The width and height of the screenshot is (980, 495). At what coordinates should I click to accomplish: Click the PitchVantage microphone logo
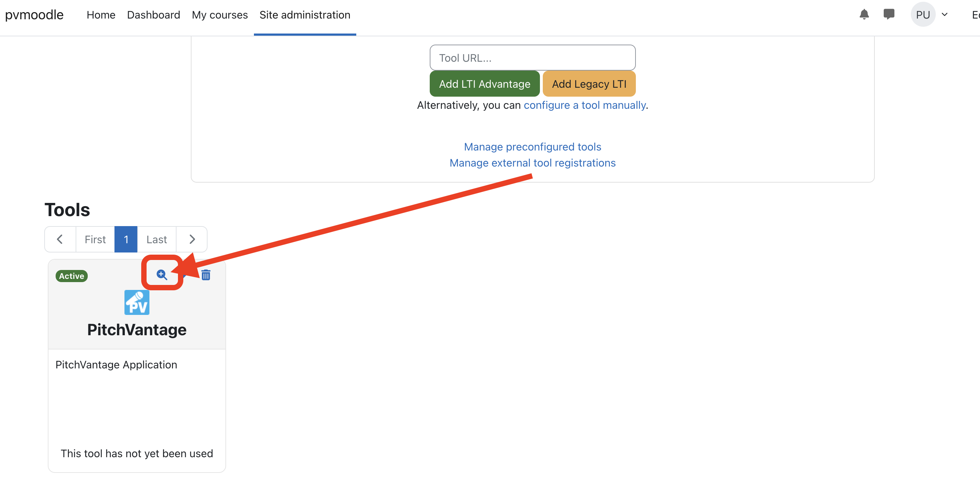(137, 302)
